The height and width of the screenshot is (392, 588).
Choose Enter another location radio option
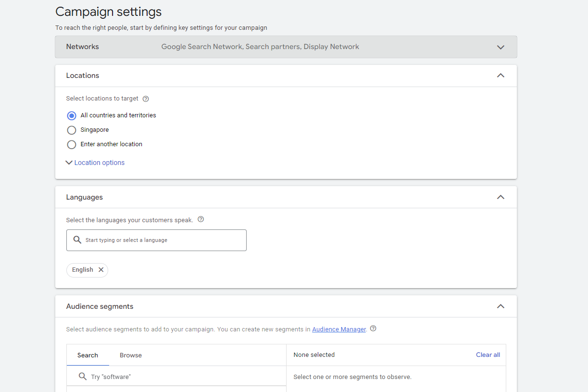pos(72,144)
